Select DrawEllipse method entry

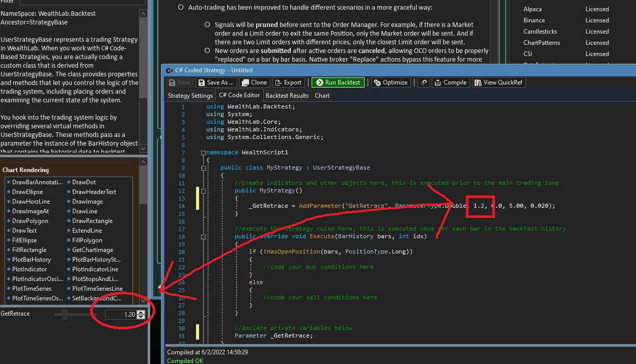[27, 192]
